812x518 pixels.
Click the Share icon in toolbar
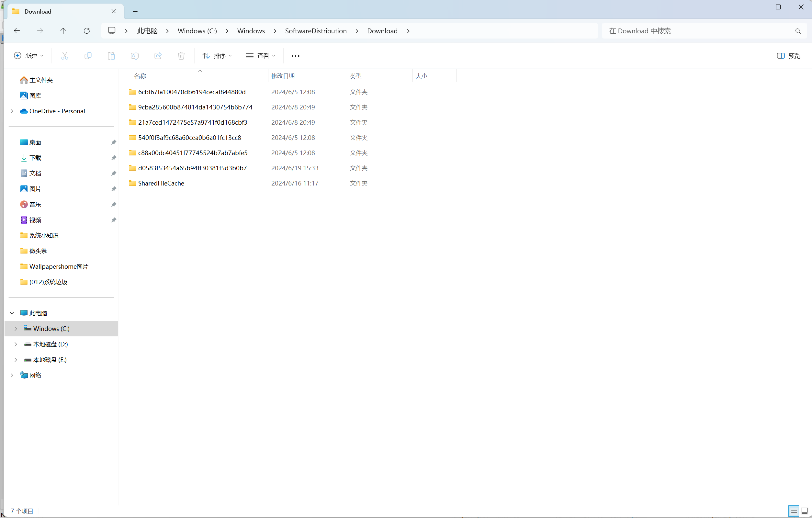pos(158,56)
